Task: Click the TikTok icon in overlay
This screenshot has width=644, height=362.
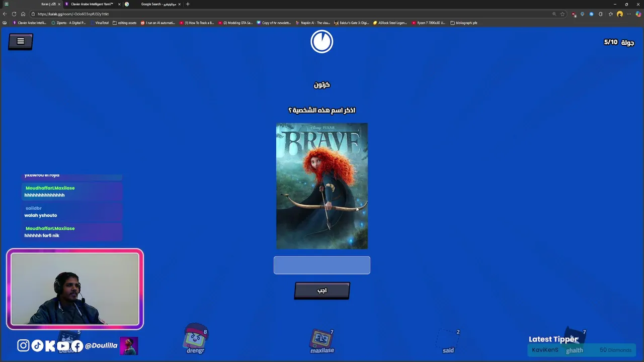Action: coord(37,345)
